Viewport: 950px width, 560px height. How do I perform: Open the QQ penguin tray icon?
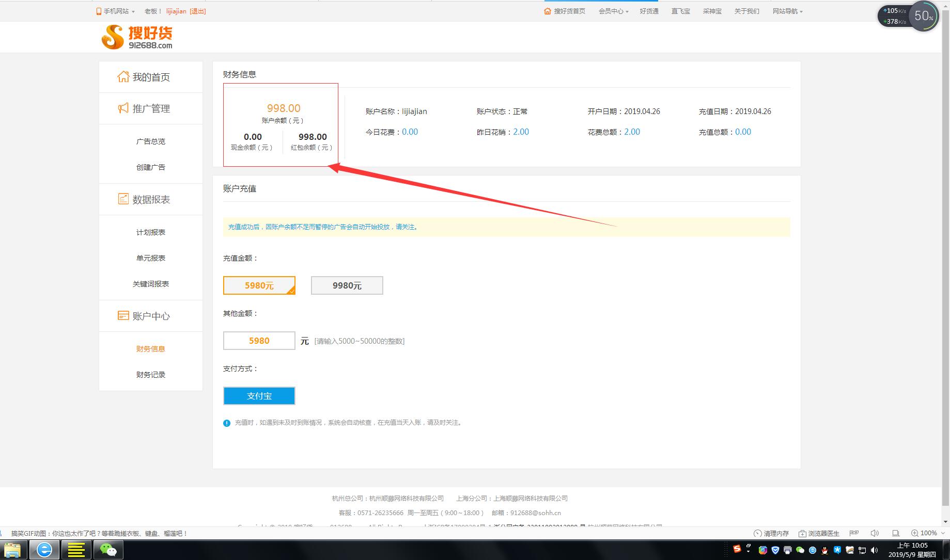[824, 550]
